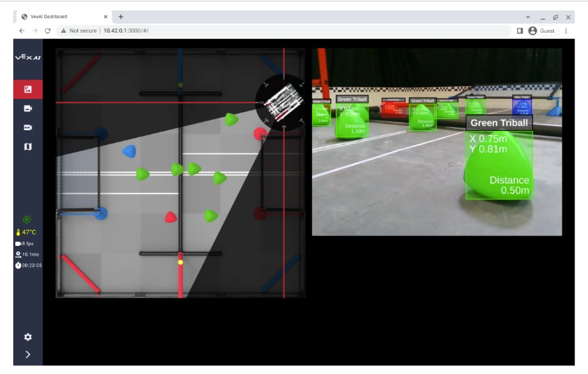Click the green GPS target status icon
Viewport: 588px width, 374px height.
27,219
